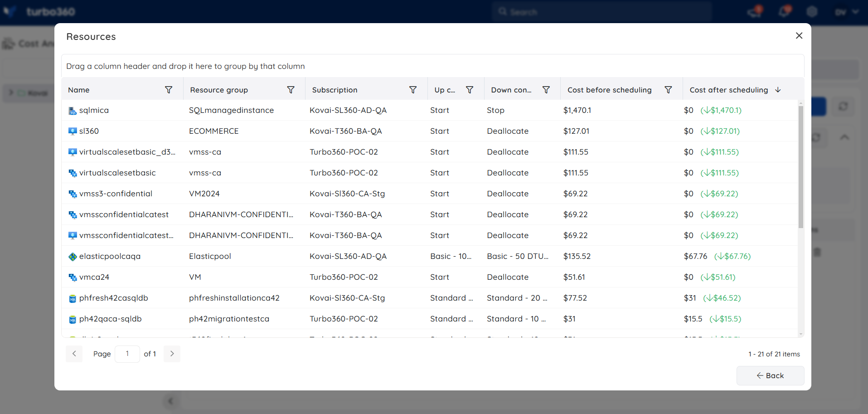Sort by the Resource group header
This screenshot has height=414, width=868.
[x=219, y=90]
